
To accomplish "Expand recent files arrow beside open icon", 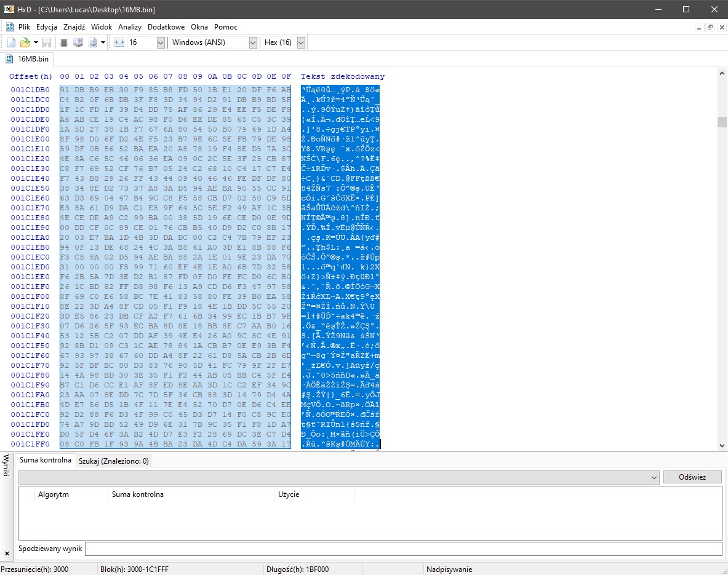I will (36, 42).
